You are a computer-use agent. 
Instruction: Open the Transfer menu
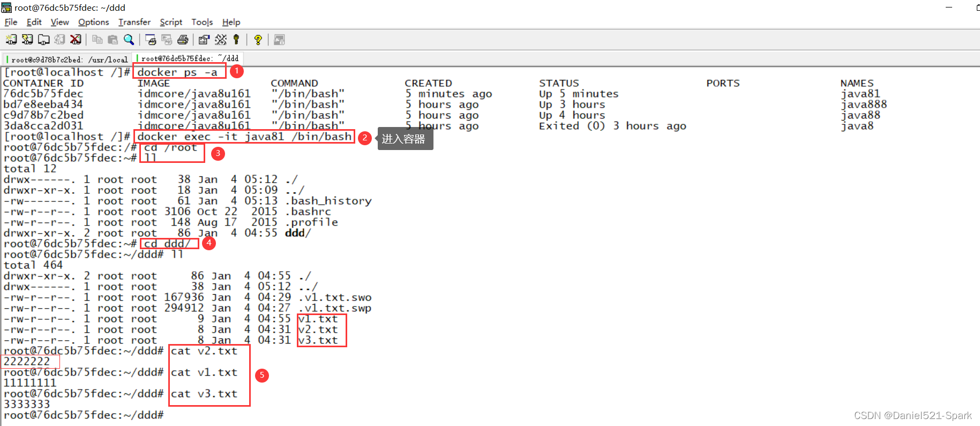coord(134,22)
